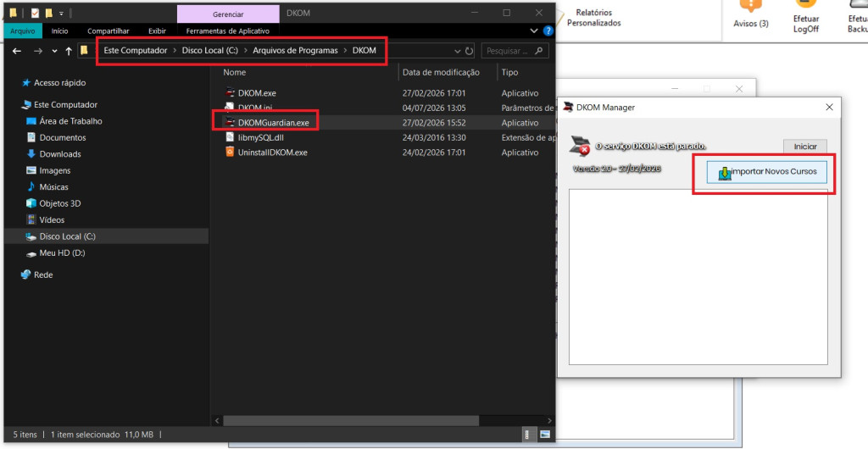Select the UninstallDKOM.exe application icon

[230, 152]
